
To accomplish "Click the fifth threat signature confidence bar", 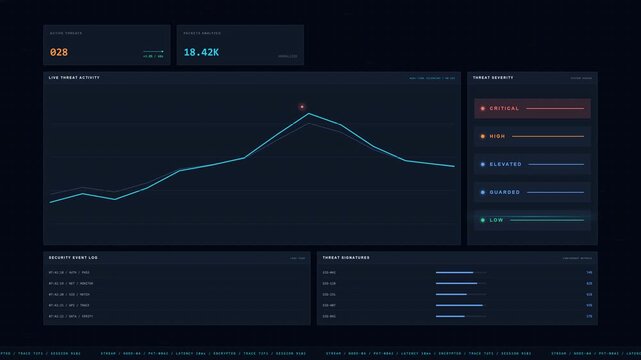I will 461,317.
